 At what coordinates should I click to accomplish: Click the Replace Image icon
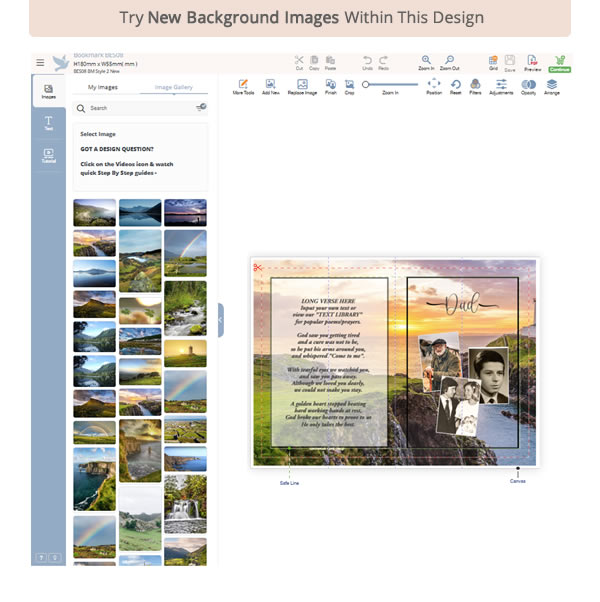click(x=302, y=86)
